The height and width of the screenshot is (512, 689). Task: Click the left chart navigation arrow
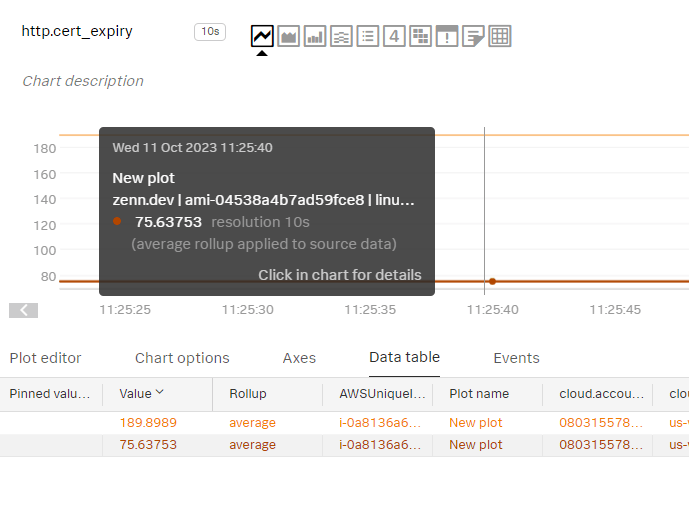[24, 310]
